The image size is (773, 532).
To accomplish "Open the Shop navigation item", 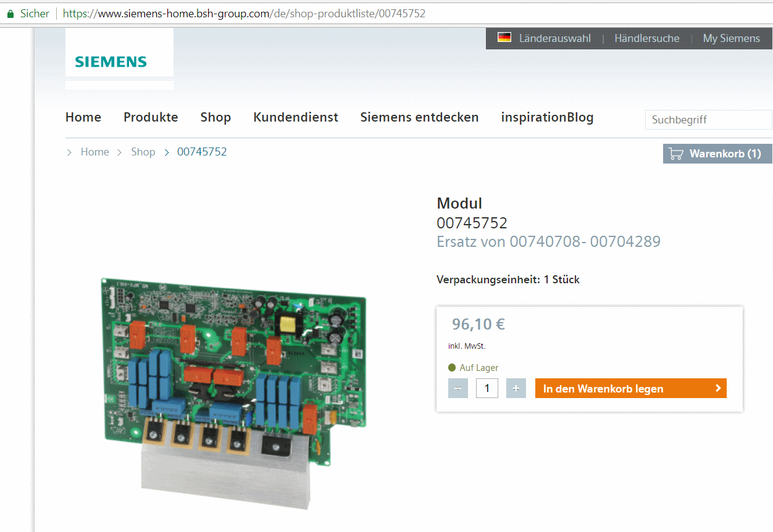I will tap(215, 117).
